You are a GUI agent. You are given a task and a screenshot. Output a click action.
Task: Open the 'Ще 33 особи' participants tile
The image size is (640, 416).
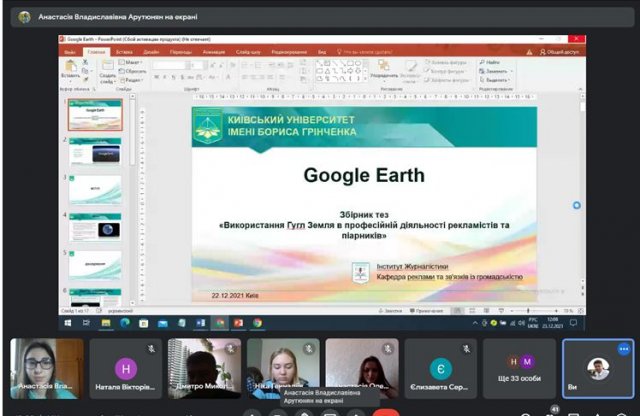click(x=519, y=369)
